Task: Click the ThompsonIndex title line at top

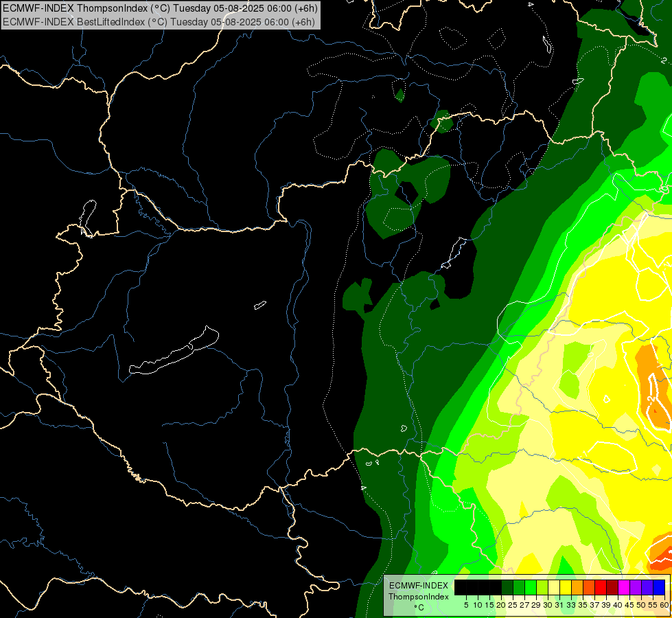Action: (160, 8)
